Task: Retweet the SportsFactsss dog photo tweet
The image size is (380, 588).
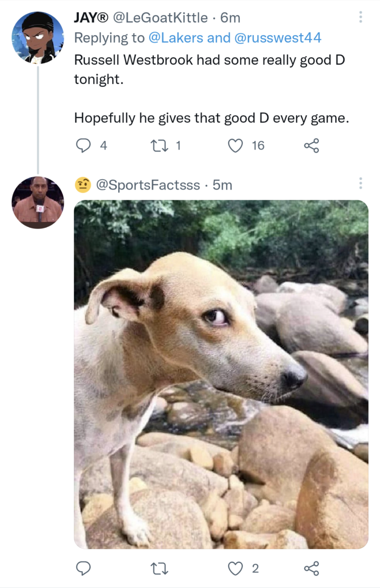Action: [160, 568]
